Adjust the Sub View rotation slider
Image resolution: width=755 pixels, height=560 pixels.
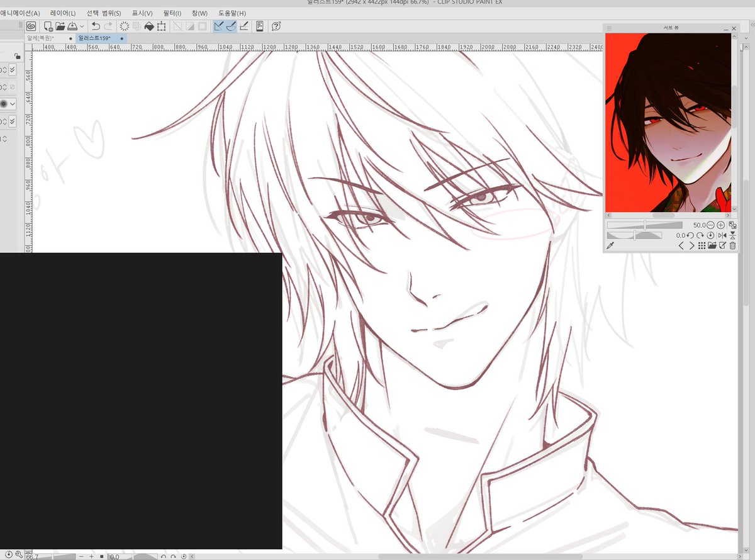tap(634, 235)
